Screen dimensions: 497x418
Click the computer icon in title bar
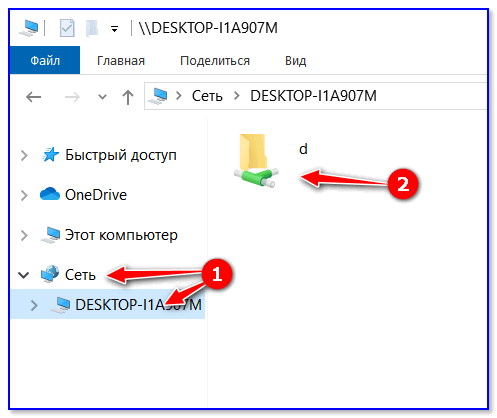tap(29, 28)
